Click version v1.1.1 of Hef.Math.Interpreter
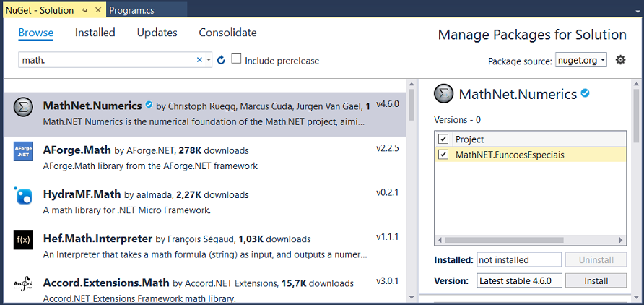Viewport: 644px width, 305px height. point(387,237)
